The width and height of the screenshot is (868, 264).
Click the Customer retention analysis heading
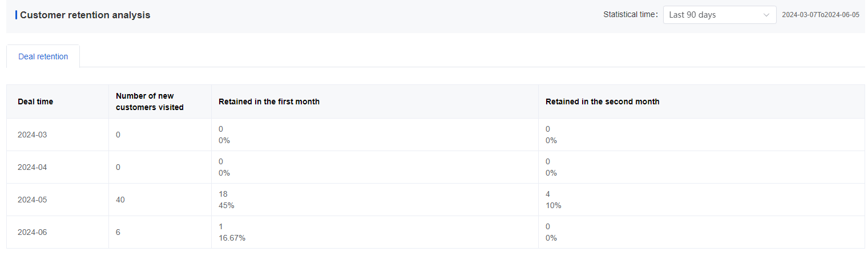[x=85, y=15]
